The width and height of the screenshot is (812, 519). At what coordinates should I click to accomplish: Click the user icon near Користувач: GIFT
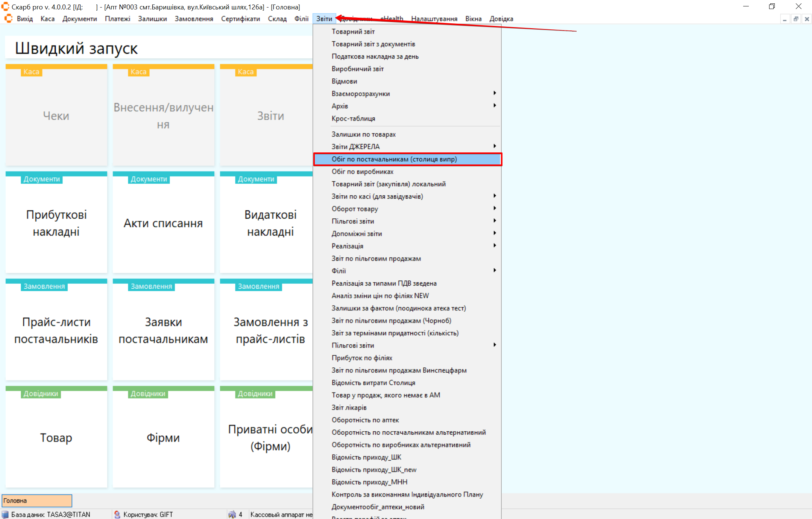117,514
